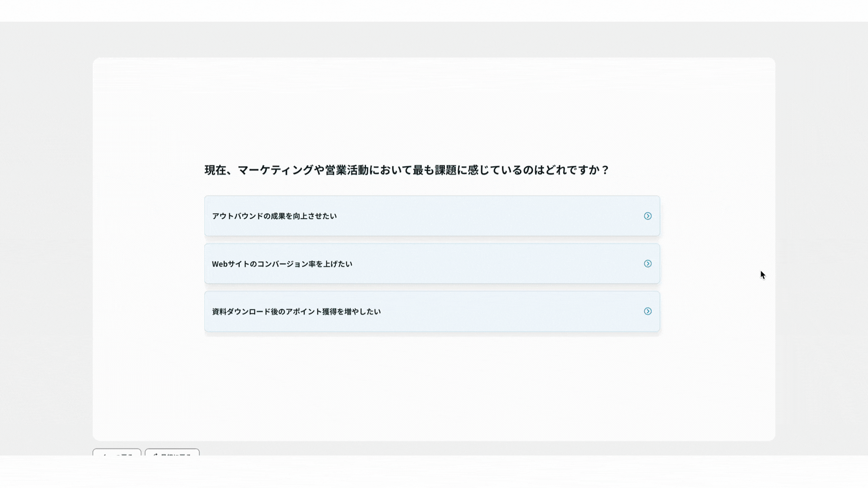This screenshot has height=488, width=868.
Task: Click the arrow icon at the right of the third answer card
Action: coord(648,311)
